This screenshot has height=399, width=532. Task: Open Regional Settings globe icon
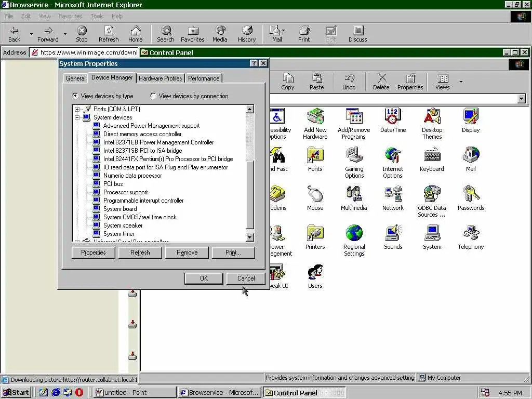point(354,241)
